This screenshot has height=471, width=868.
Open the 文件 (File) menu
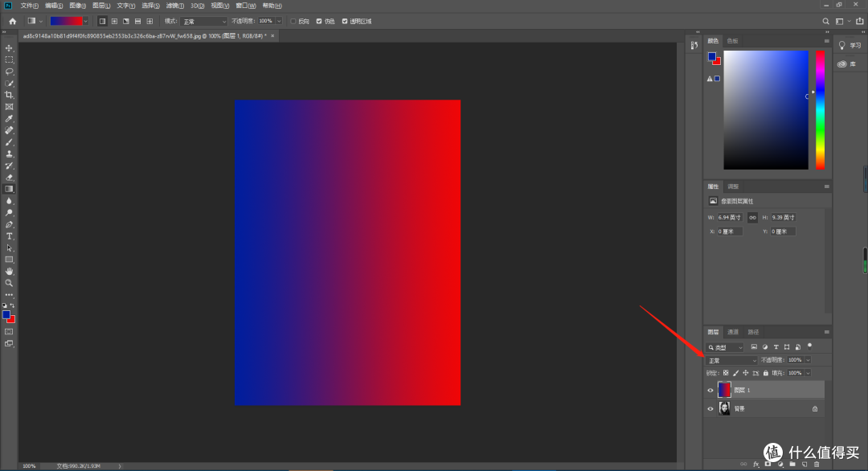(x=30, y=6)
